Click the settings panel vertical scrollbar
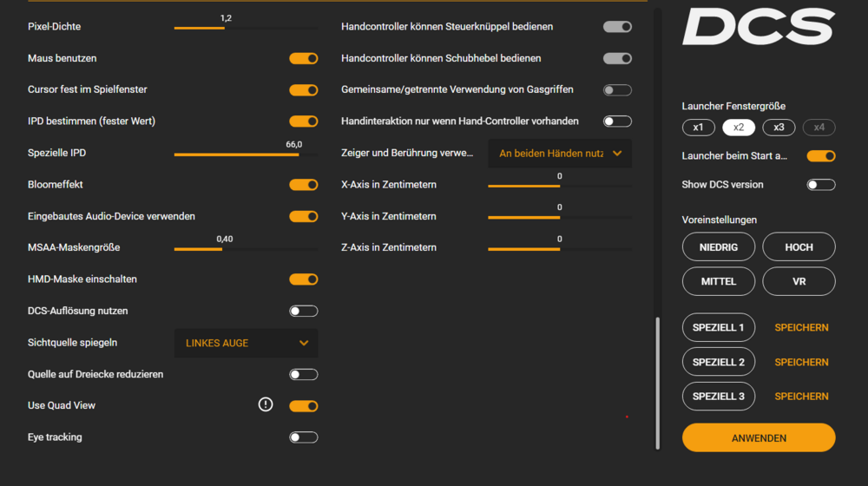 [x=658, y=382]
